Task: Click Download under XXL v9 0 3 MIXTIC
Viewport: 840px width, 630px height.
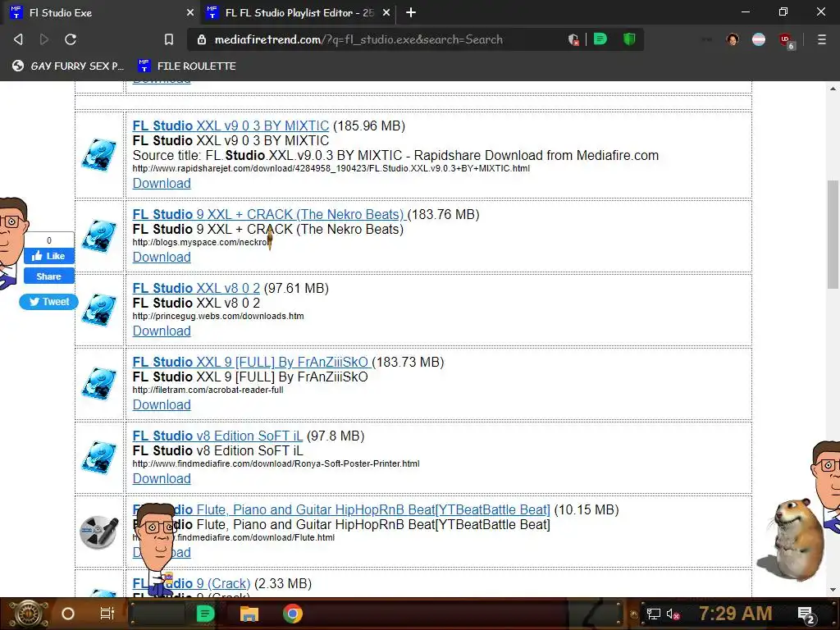Action: (x=162, y=183)
